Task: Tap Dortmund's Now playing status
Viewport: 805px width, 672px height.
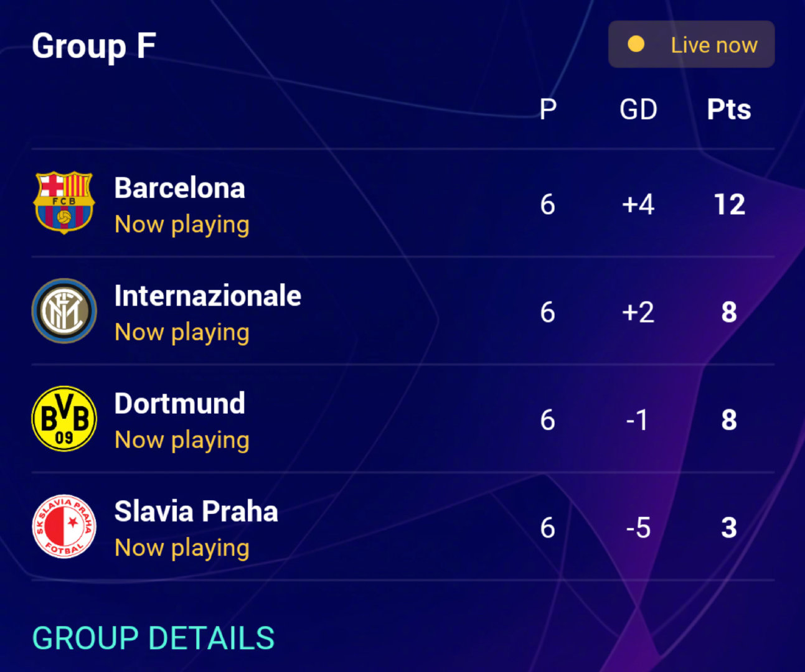Action: click(182, 440)
